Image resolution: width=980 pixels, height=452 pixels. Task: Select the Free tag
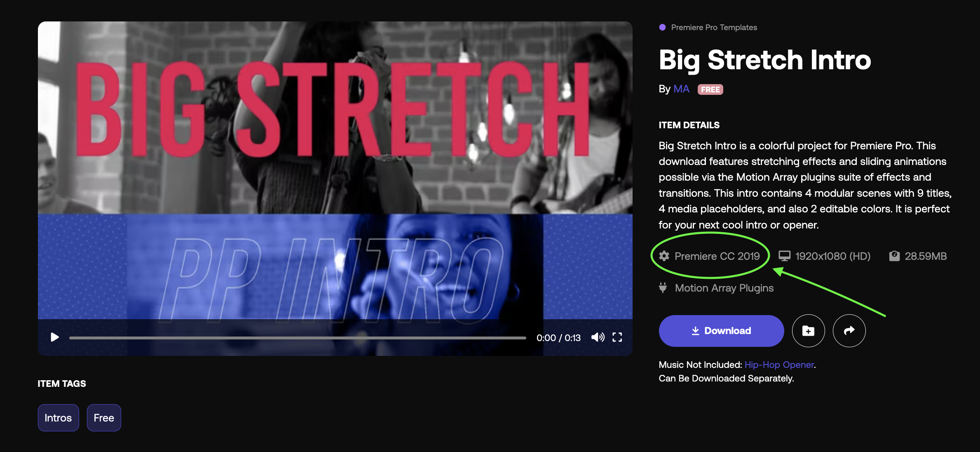pos(104,418)
